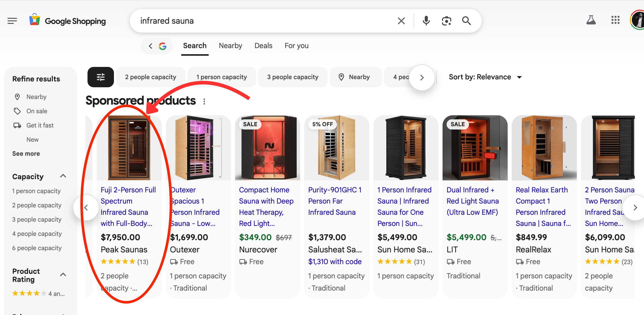Collapse the Product Rating section

[63, 275]
